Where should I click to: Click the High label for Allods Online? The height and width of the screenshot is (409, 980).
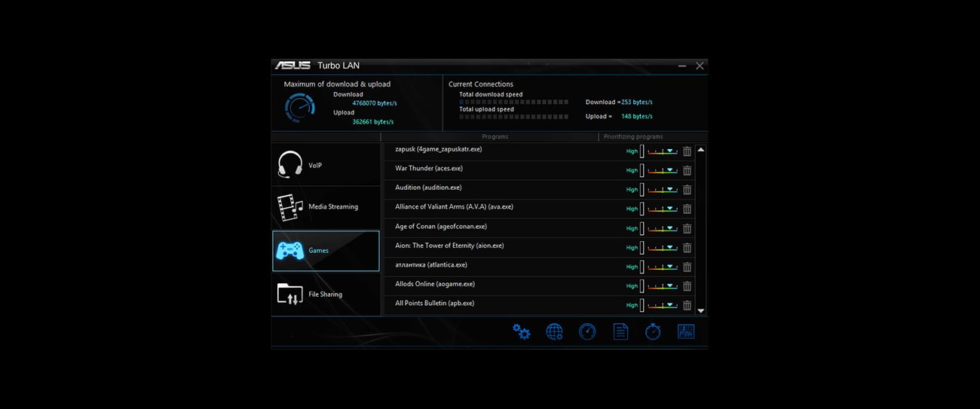[632, 286]
